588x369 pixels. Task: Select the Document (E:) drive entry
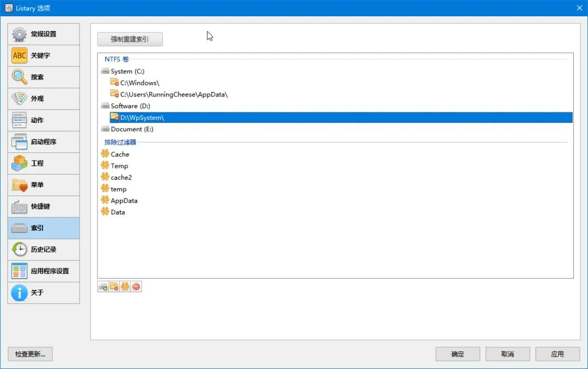point(132,130)
